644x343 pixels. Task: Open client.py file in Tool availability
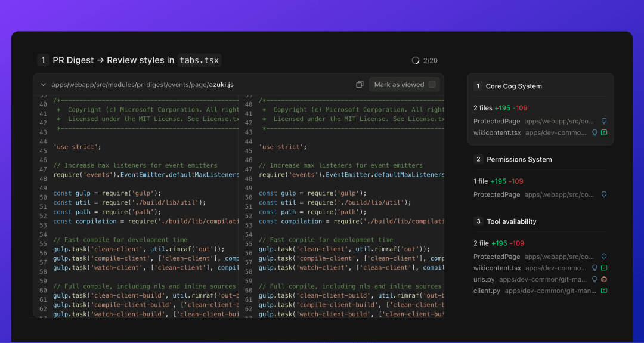[x=487, y=291]
